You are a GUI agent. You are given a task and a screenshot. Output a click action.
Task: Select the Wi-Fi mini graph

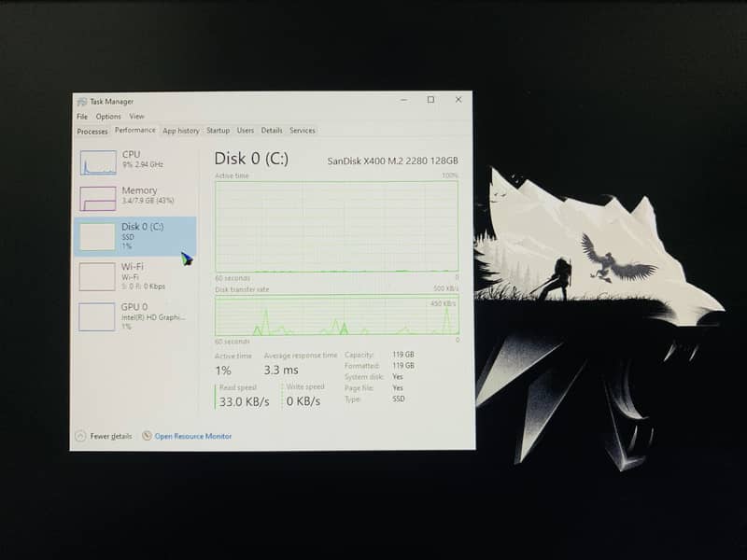pyautogui.click(x=97, y=277)
